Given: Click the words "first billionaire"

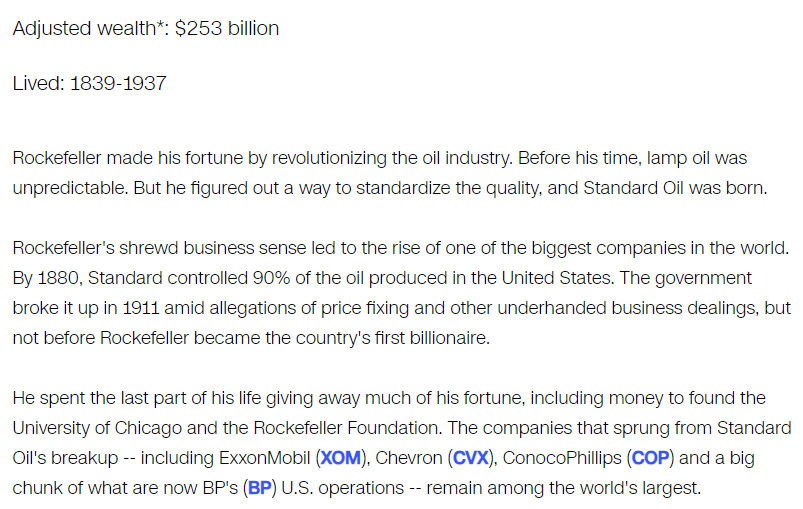Looking at the screenshot, I should (x=440, y=338).
